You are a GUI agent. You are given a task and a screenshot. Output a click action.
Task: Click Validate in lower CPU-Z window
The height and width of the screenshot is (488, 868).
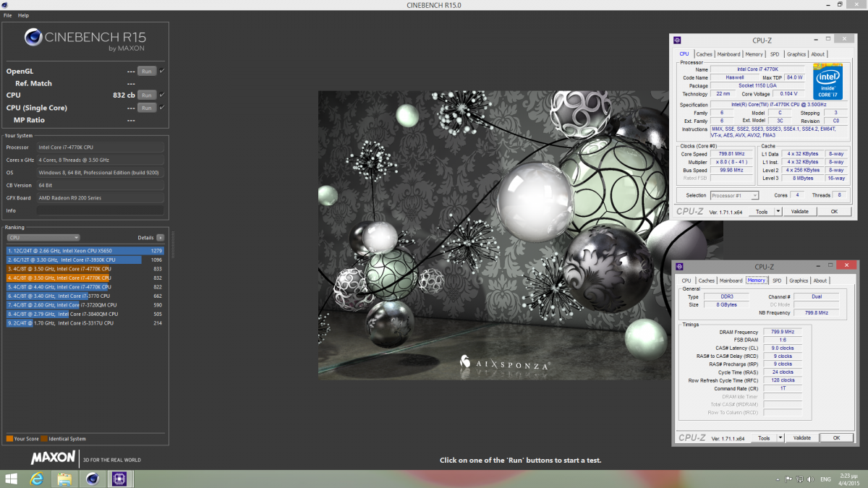click(x=801, y=438)
